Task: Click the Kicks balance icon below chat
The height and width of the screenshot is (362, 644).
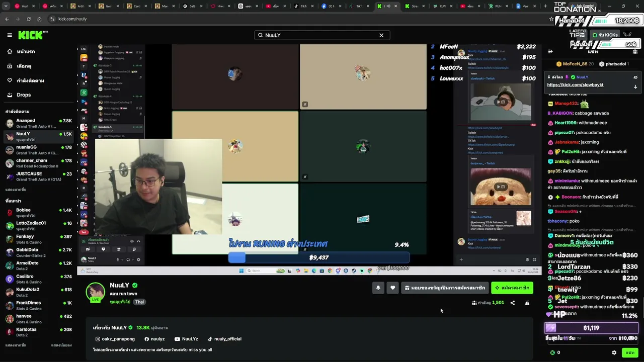Action: (x=552, y=352)
